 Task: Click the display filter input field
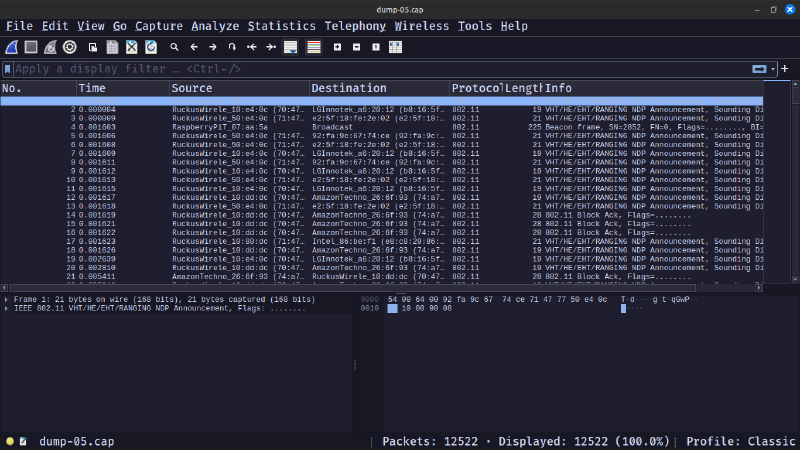(382, 69)
